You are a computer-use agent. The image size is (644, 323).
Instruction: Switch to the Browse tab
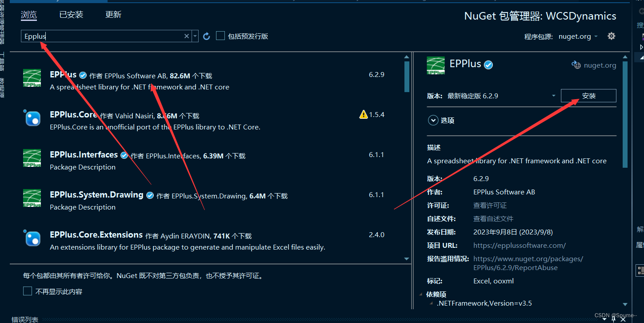tap(29, 15)
